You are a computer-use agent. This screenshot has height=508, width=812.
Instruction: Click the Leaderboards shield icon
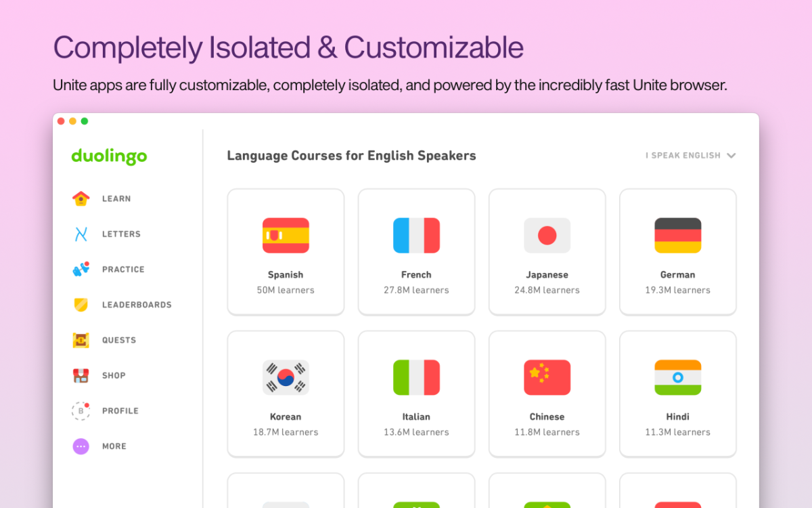point(81,305)
